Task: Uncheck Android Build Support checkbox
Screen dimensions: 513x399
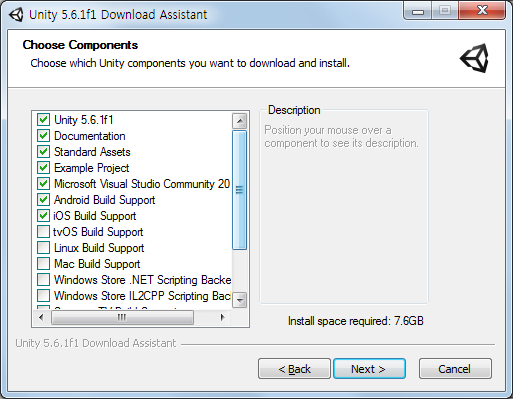Action: [x=43, y=199]
